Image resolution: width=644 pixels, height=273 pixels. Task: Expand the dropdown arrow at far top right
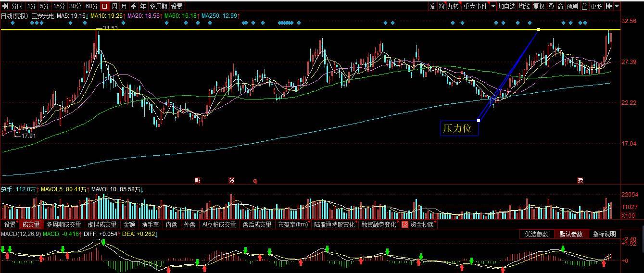pyautogui.click(x=617, y=6)
